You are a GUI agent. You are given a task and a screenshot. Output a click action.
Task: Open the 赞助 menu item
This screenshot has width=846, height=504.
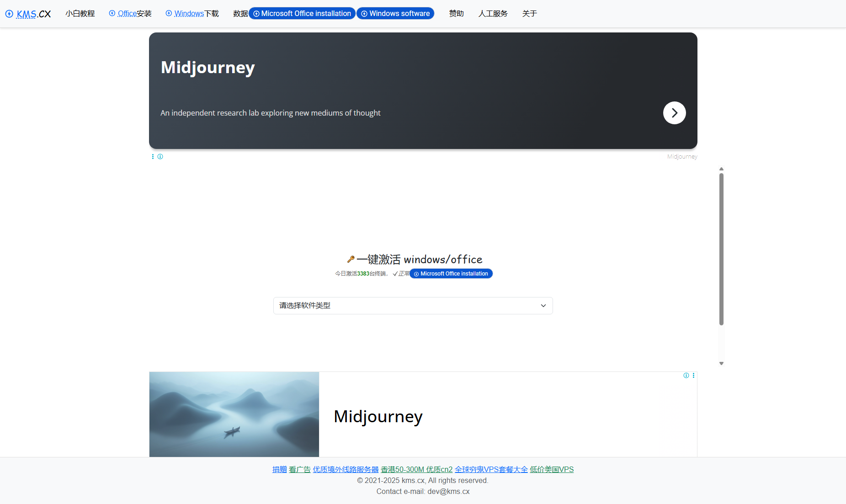click(x=456, y=14)
